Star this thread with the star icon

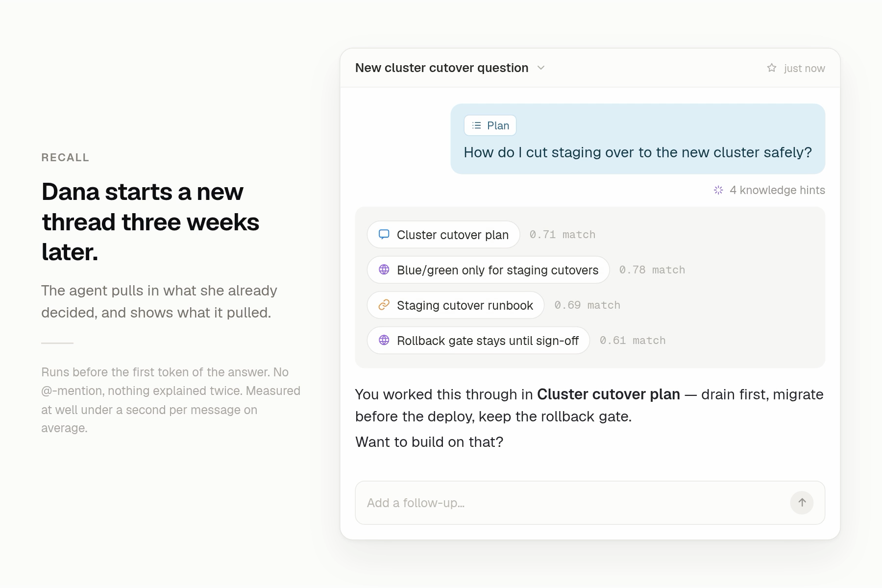772,68
